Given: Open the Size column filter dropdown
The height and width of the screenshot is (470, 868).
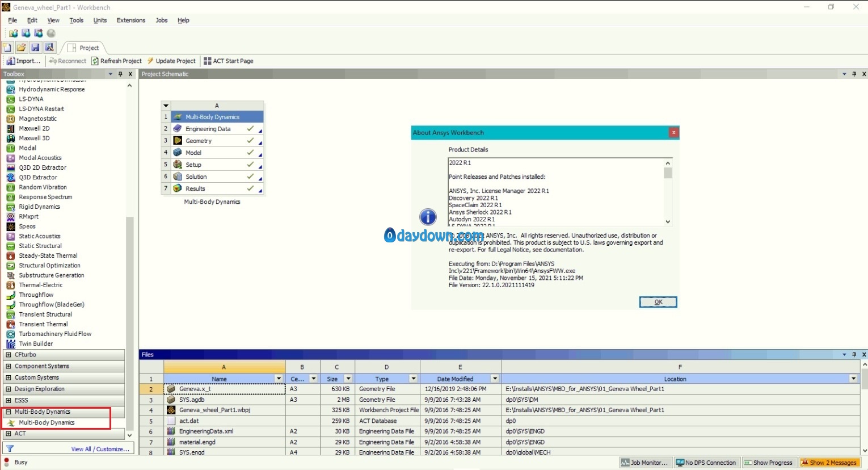Looking at the screenshot, I should point(348,379).
